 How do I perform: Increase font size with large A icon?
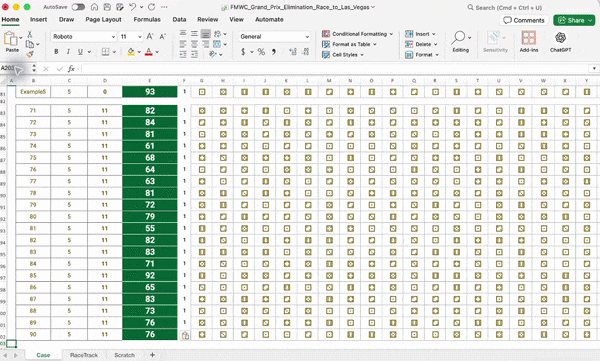pyautogui.click(x=150, y=36)
